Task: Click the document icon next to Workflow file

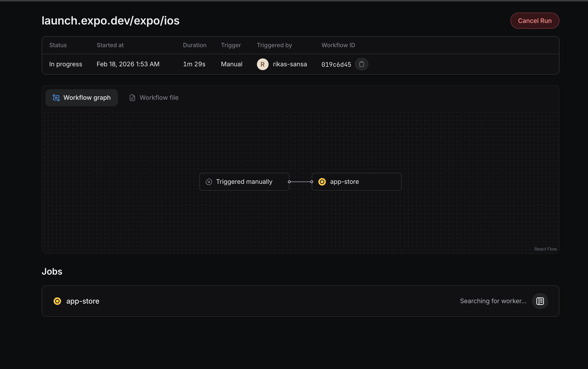Action: (x=132, y=97)
